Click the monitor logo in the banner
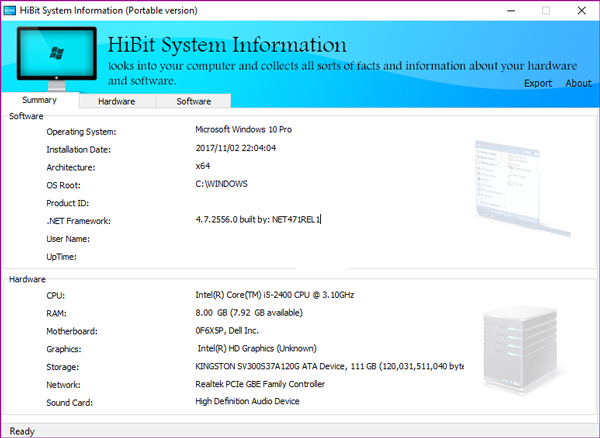Image resolution: width=600 pixels, height=438 pixels. tap(57, 58)
